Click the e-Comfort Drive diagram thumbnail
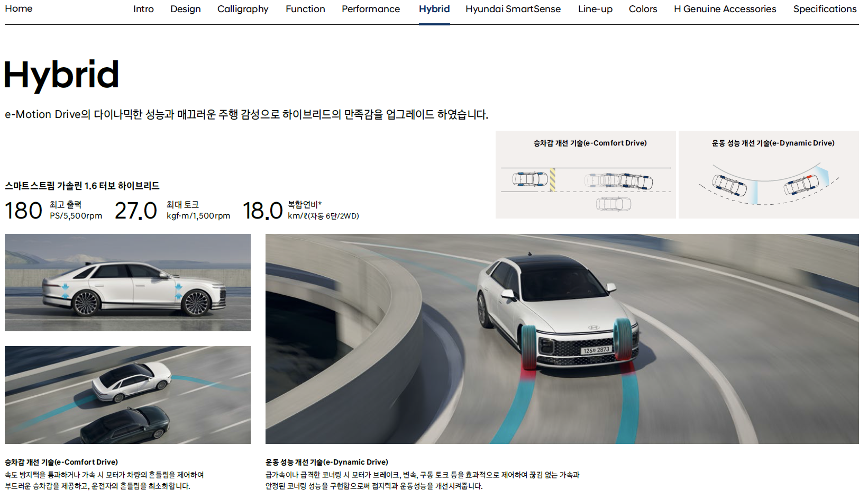Image resolution: width=868 pixels, height=499 pixels. pyautogui.click(x=586, y=175)
